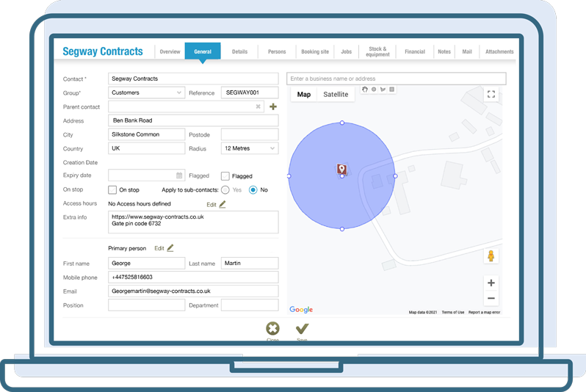The height and width of the screenshot is (392, 586).
Task: Select the rectangle drawing tool on the map
Action: coord(391,90)
